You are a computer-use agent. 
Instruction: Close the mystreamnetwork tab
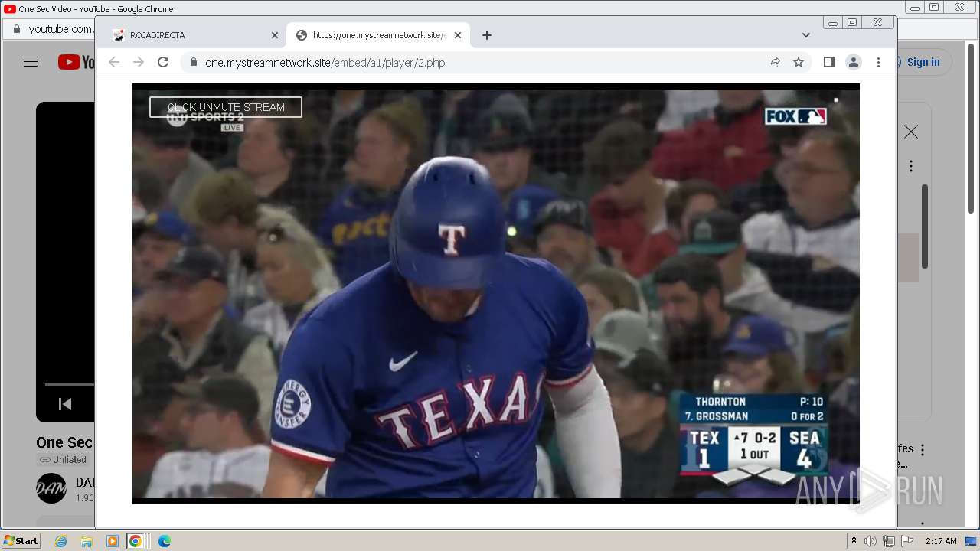point(458,35)
